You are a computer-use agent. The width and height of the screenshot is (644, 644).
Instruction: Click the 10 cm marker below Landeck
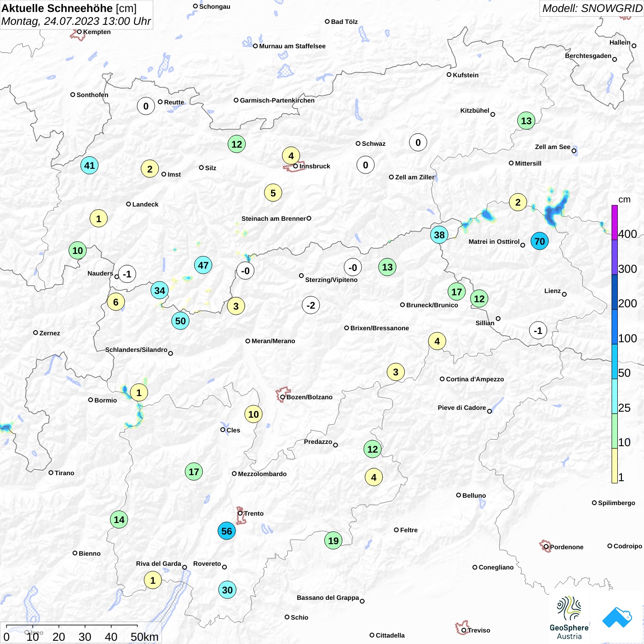(78, 250)
